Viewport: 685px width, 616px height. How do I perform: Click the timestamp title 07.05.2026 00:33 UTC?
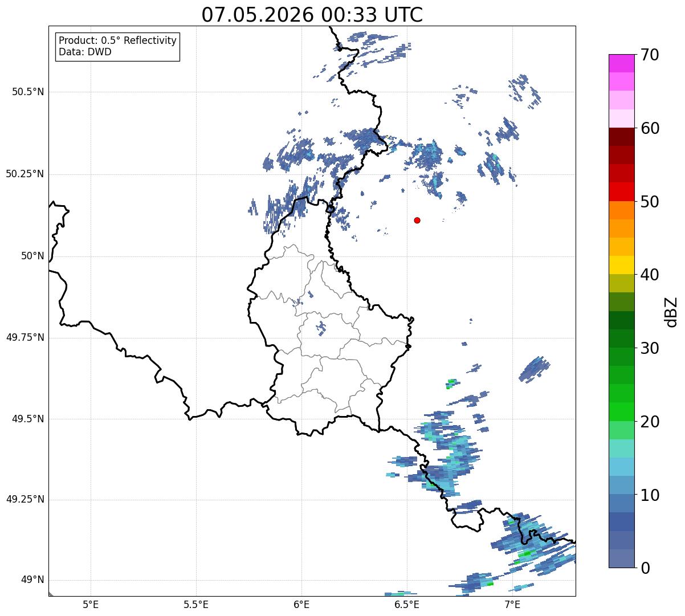pos(312,15)
